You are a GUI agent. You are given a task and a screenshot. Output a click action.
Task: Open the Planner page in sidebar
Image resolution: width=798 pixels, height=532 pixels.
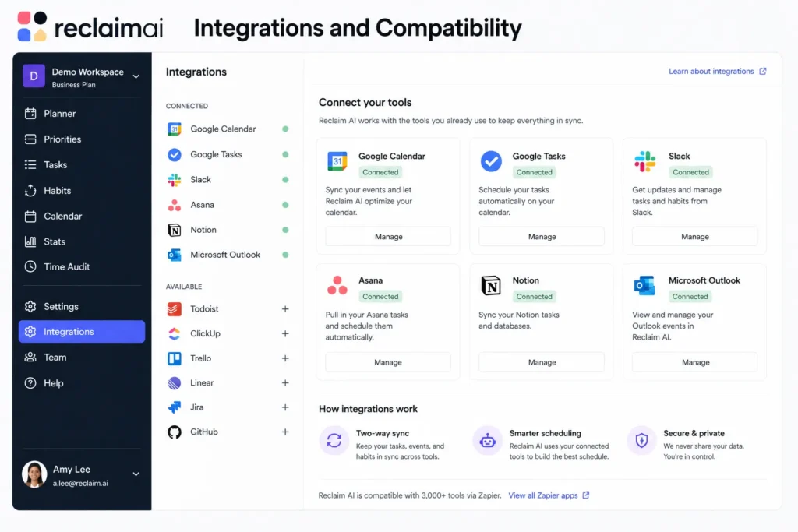tap(81, 114)
